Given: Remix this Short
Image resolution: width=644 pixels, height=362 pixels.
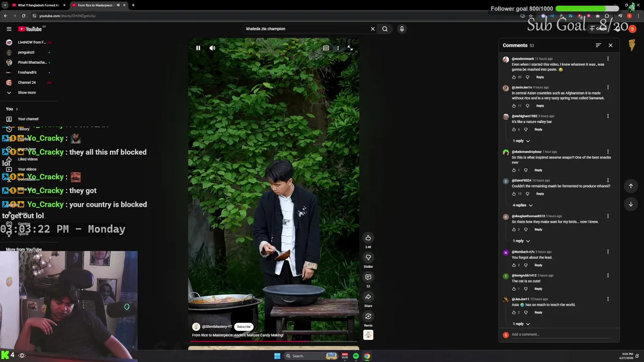Looking at the screenshot, I should [368, 316].
